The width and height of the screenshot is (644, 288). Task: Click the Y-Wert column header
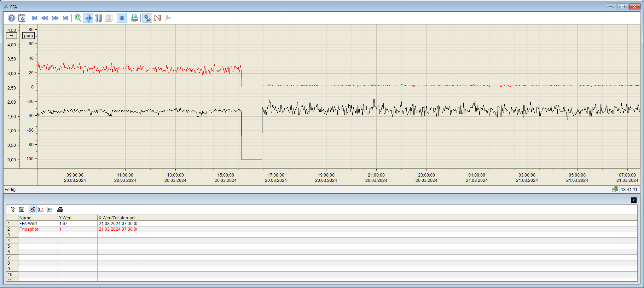[77, 218]
